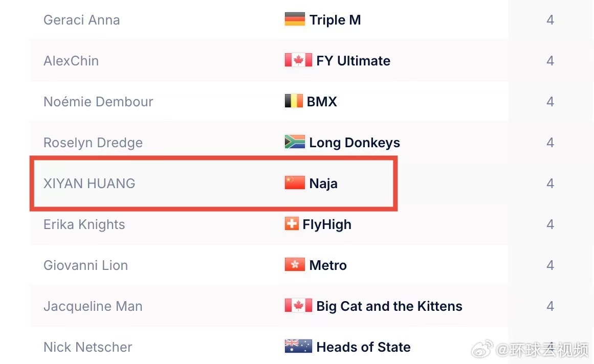
Task: Click the Canadian flag beside FY Ultimate
Action: click(298, 60)
